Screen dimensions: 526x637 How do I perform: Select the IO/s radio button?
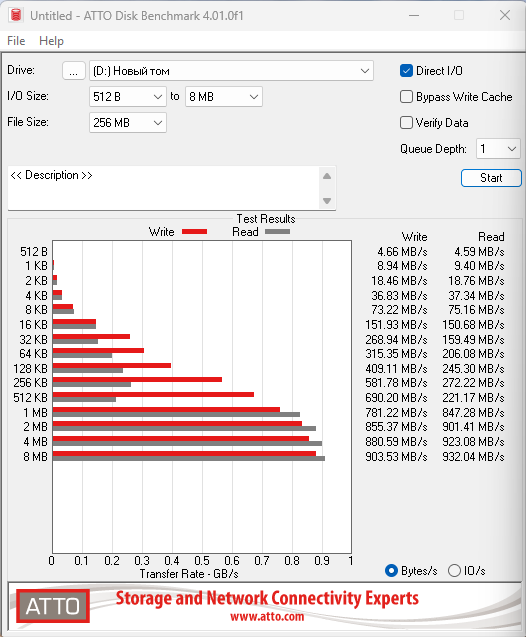[454, 571]
